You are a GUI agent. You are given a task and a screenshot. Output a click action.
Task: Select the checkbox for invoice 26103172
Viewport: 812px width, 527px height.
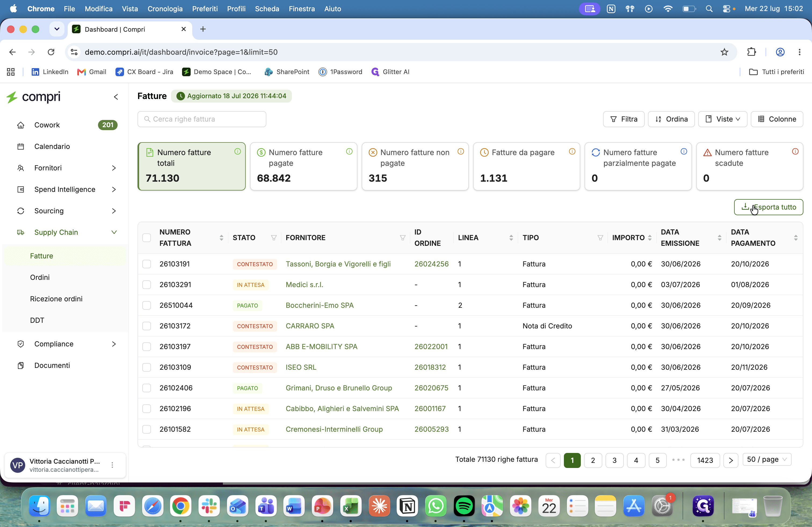(x=147, y=326)
